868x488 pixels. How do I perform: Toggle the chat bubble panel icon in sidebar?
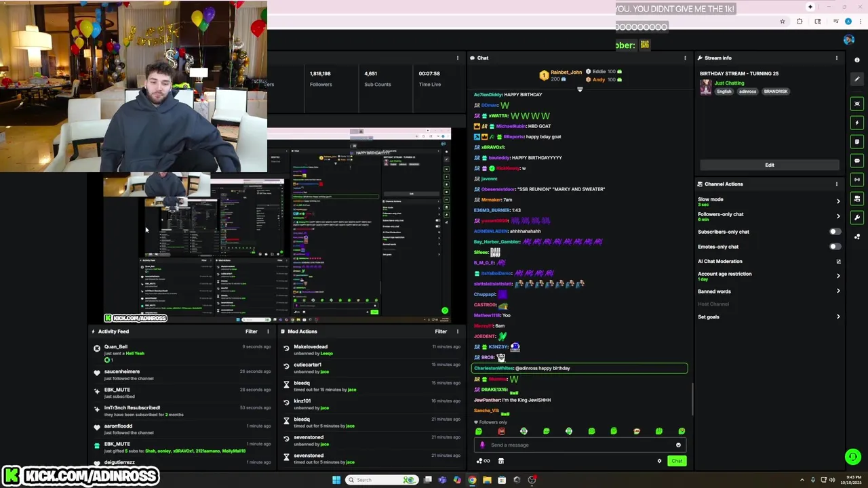click(857, 161)
